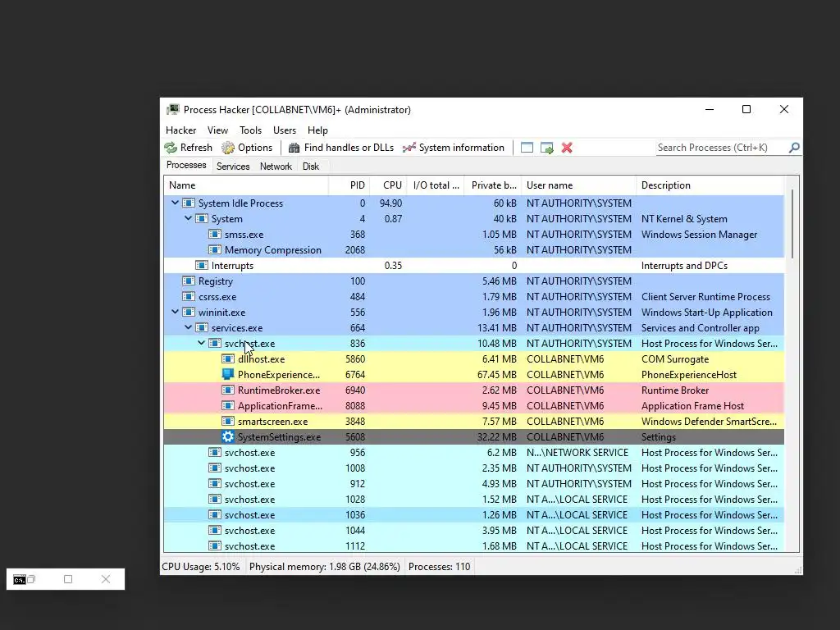This screenshot has width=840, height=630.
Task: Open the View menu
Action: click(x=217, y=130)
